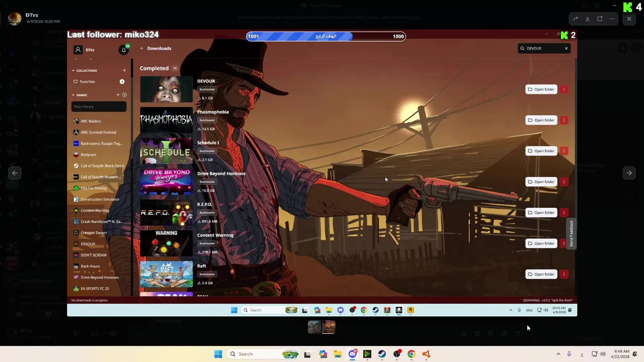Select the first thumbnail below the image
The image size is (644, 362).
[x=314, y=327]
